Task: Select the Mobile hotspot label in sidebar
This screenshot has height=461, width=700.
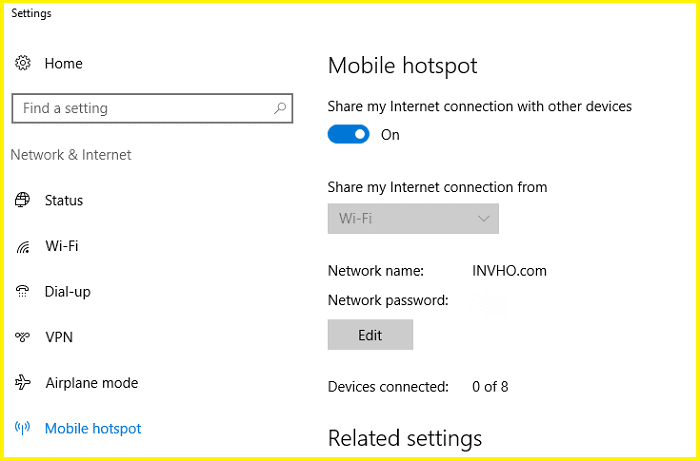Action: 93,429
